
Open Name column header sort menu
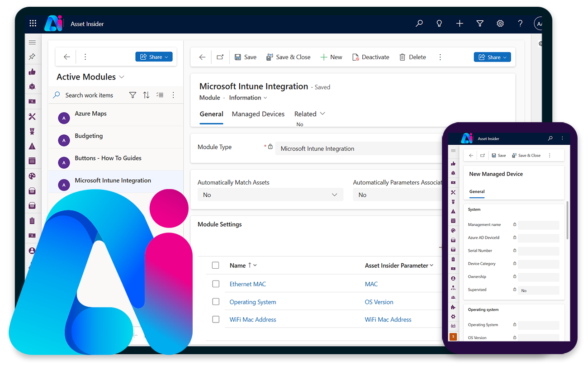pos(255,266)
